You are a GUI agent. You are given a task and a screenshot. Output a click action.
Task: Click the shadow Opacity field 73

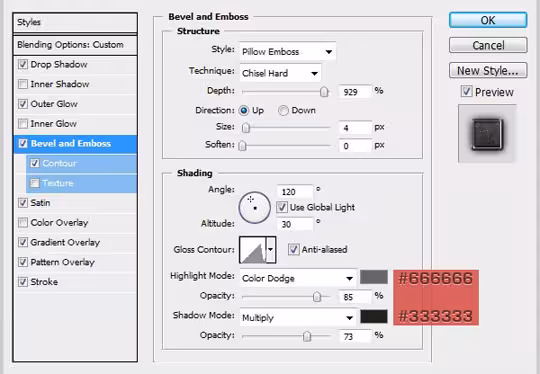[x=355, y=336]
